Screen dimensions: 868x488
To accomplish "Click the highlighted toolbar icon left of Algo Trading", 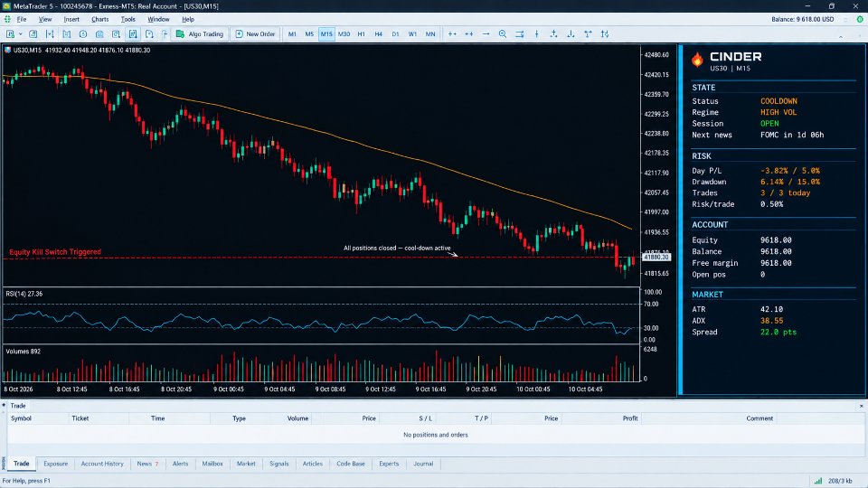I will pyautogui.click(x=133, y=34).
